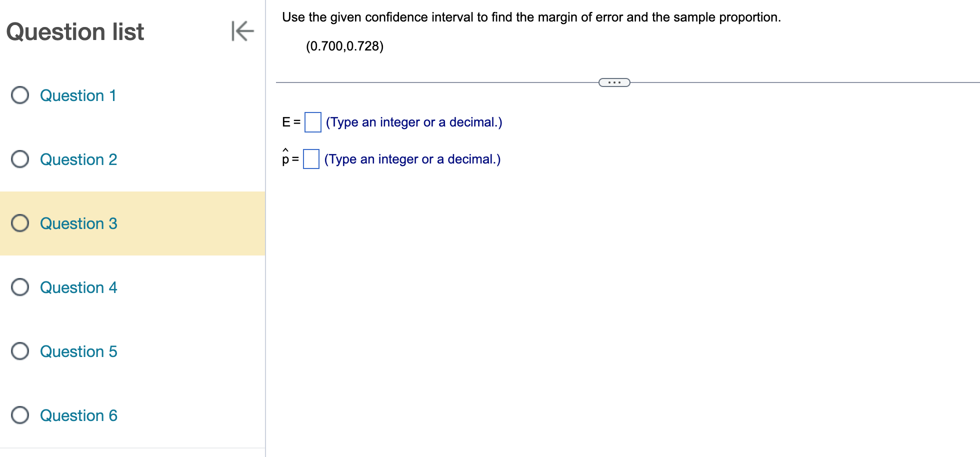Select the radio button for Question 5

coord(19,351)
